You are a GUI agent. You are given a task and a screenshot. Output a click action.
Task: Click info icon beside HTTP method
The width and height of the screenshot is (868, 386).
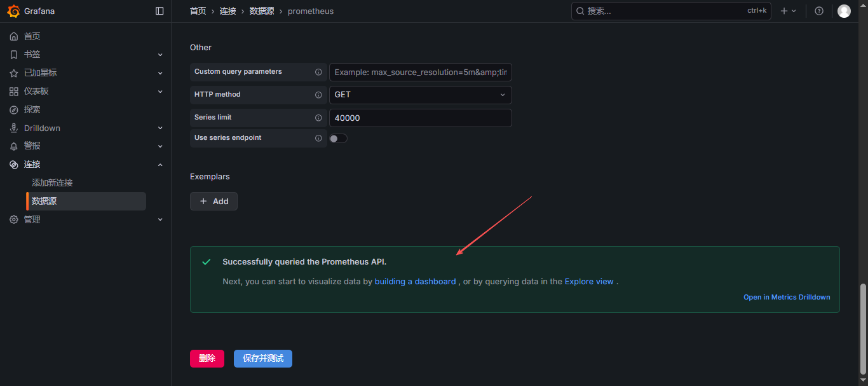pyautogui.click(x=318, y=95)
